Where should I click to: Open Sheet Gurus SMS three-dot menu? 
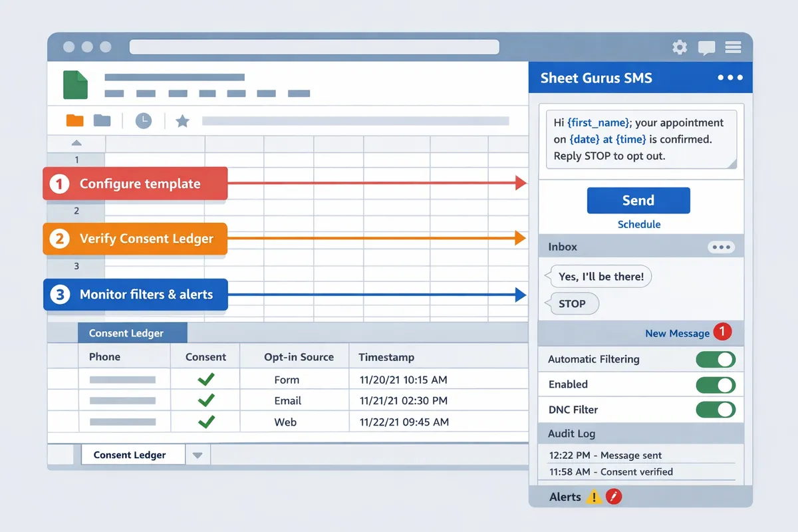730,78
